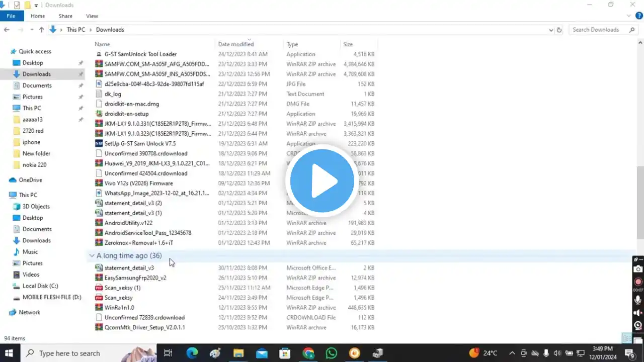Collapse the 'A long time ago' group

[92, 256]
